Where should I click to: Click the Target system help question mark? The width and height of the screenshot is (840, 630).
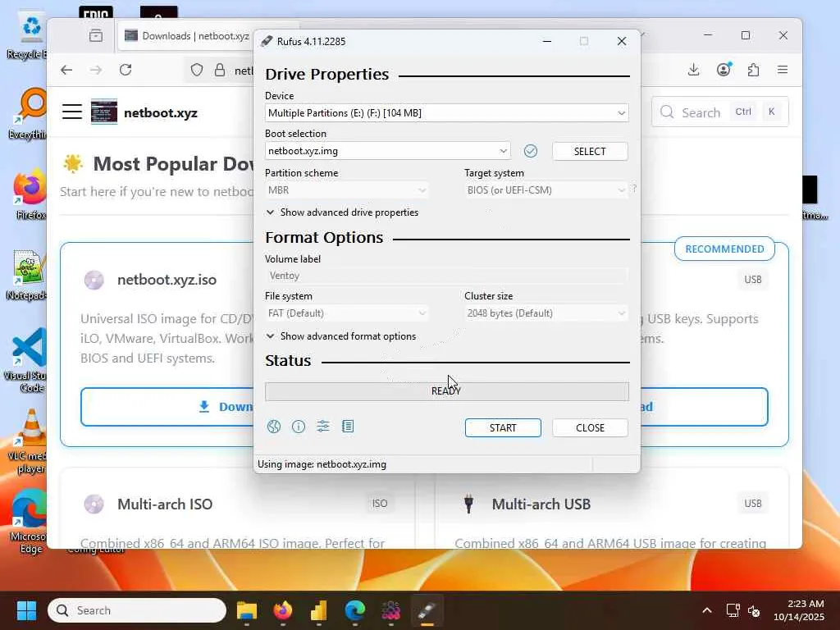click(634, 189)
